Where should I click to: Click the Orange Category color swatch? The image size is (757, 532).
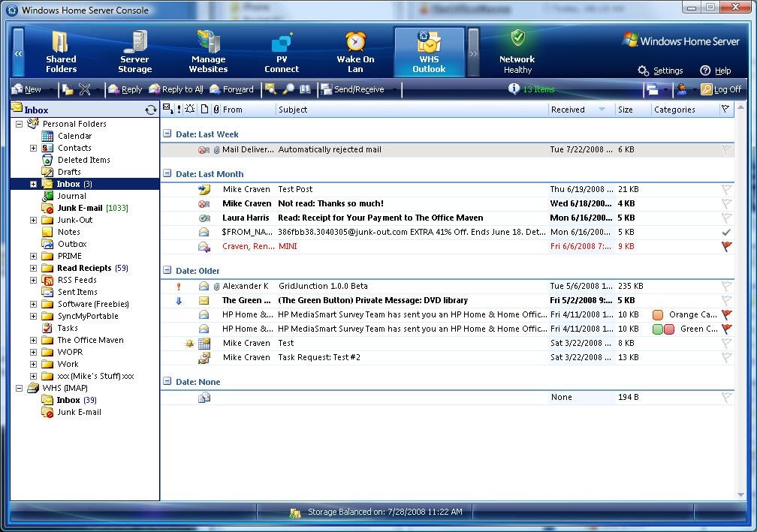(x=658, y=315)
